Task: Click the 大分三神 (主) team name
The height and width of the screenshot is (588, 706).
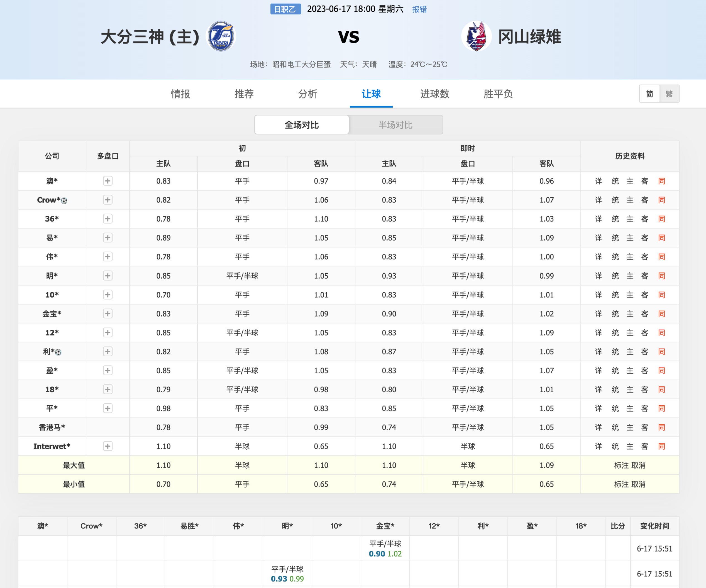Action: tap(150, 37)
